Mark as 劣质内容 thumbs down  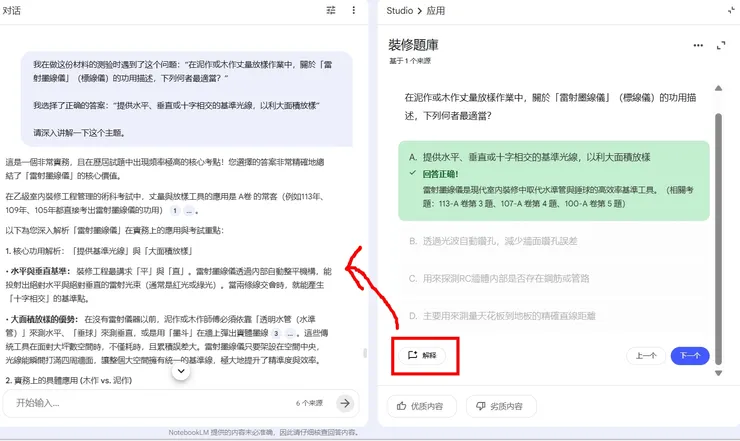(x=501, y=406)
